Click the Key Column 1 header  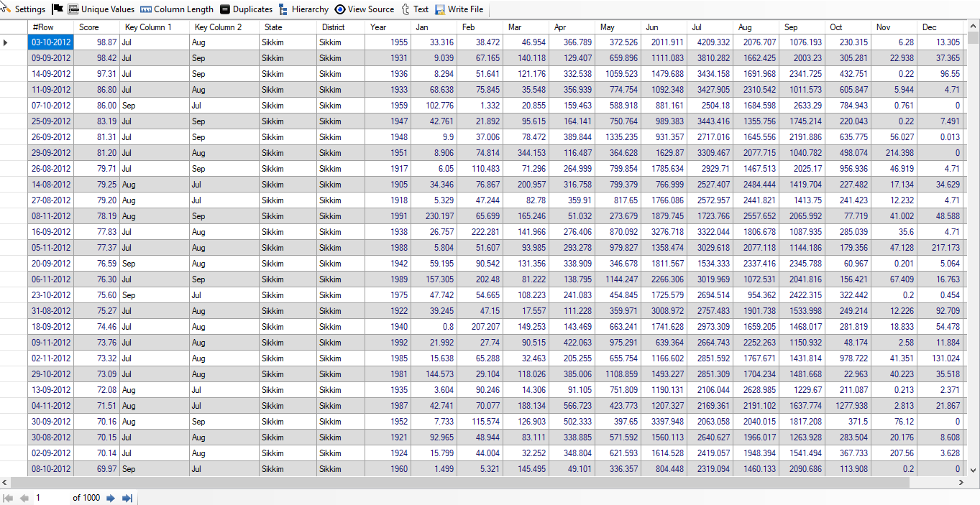point(154,27)
